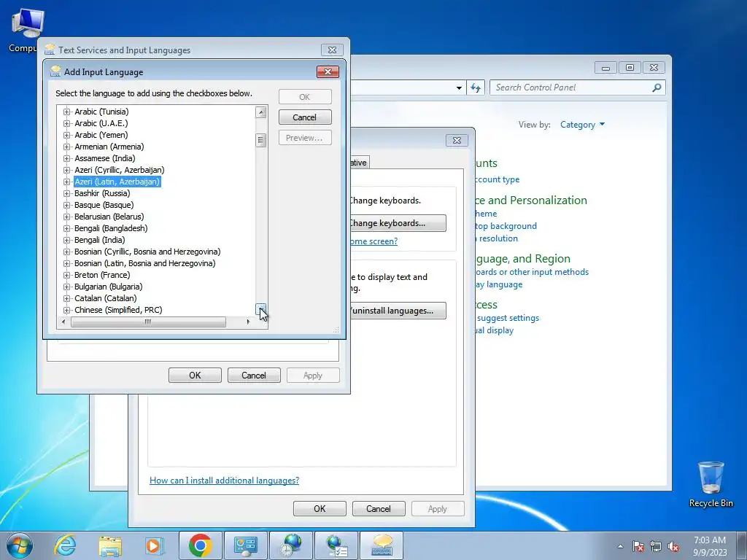This screenshot has width=747, height=560.
Task: Select Azeri (Cyrillic, Azerbaijan) in list
Action: 119,170
